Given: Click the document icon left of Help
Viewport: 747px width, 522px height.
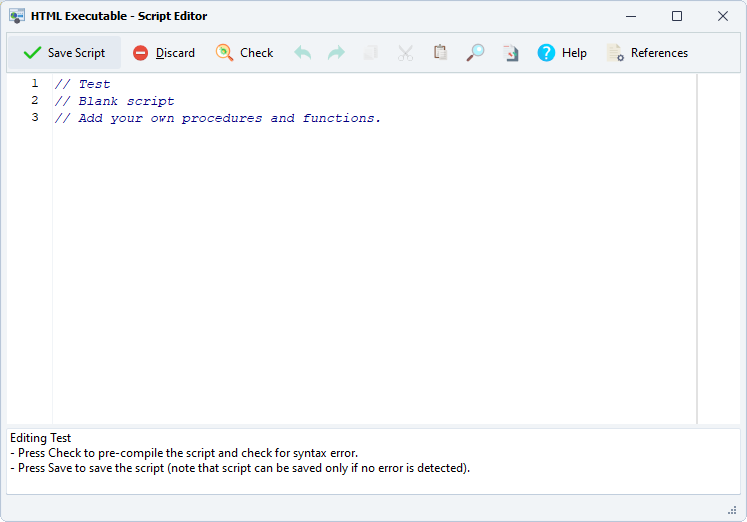Looking at the screenshot, I should pos(510,53).
